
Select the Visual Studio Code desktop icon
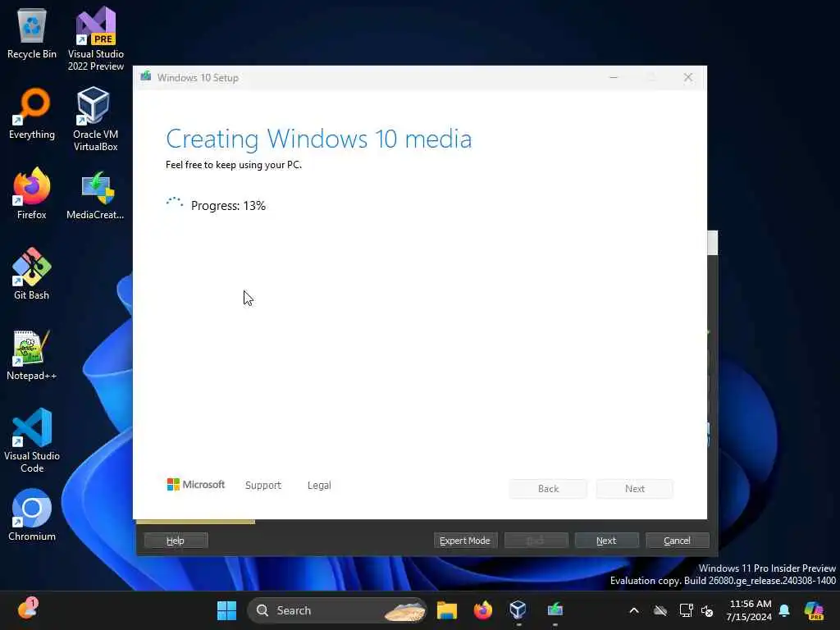tap(32, 441)
